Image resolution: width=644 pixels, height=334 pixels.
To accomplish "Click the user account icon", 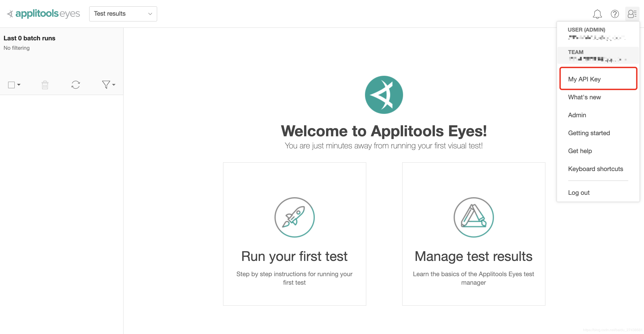I will point(633,14).
